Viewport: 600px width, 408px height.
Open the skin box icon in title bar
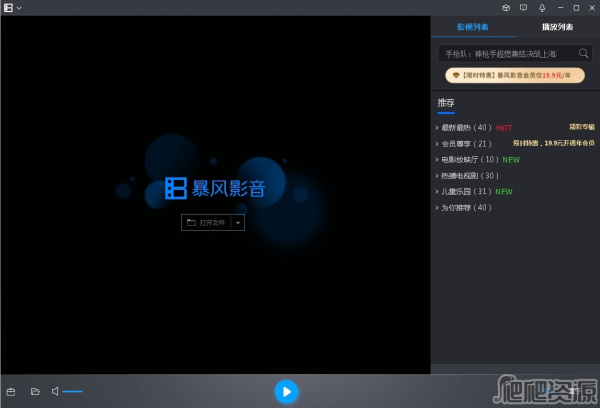pyautogui.click(x=506, y=8)
